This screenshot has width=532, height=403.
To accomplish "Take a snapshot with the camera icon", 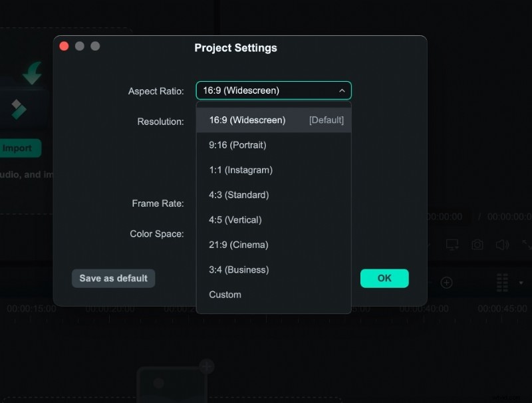I will [x=477, y=244].
